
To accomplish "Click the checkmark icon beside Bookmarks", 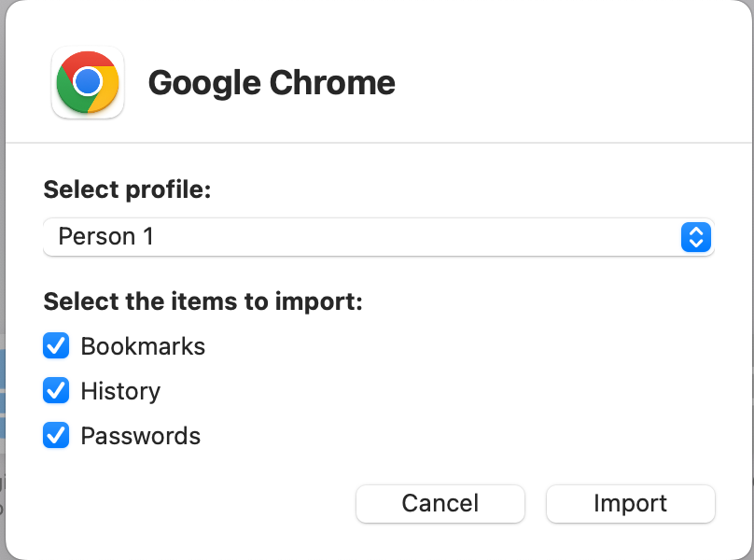I will pos(56,346).
